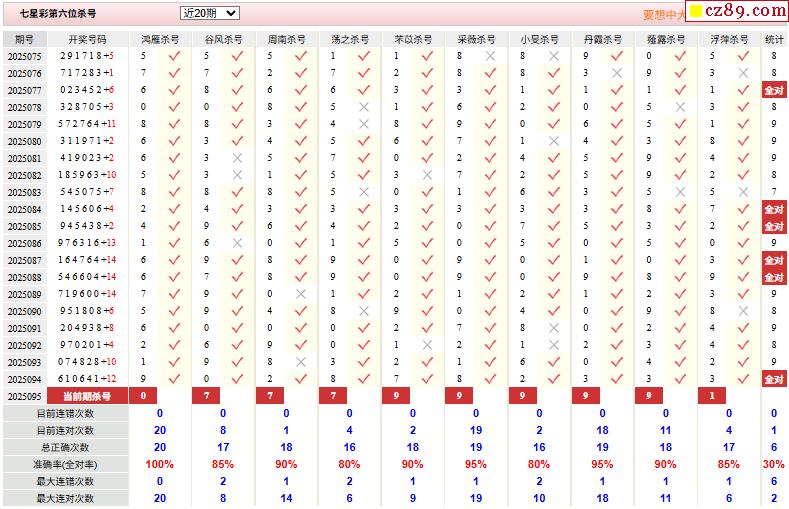Click the 鸿雁杀号 column header
This screenshot has height=509, width=789.
pos(160,39)
